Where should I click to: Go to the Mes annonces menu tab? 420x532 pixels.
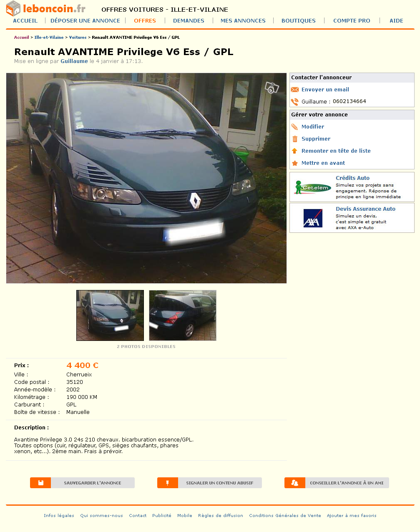[x=243, y=20]
